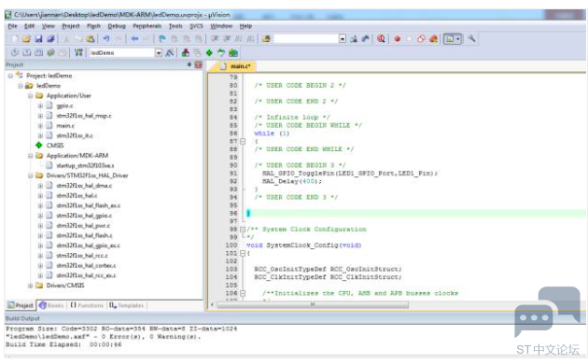
Task: Undo the last edit with toolbar arrow
Action: pos(106,39)
